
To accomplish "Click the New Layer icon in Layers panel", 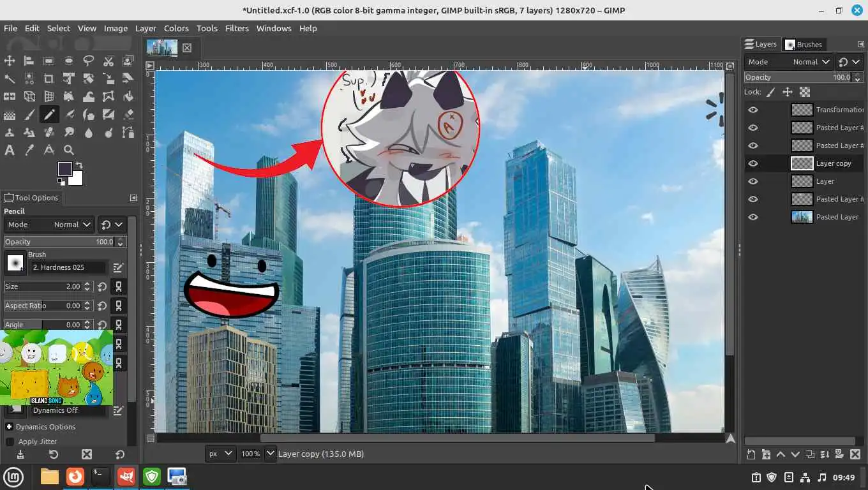I will point(751,454).
